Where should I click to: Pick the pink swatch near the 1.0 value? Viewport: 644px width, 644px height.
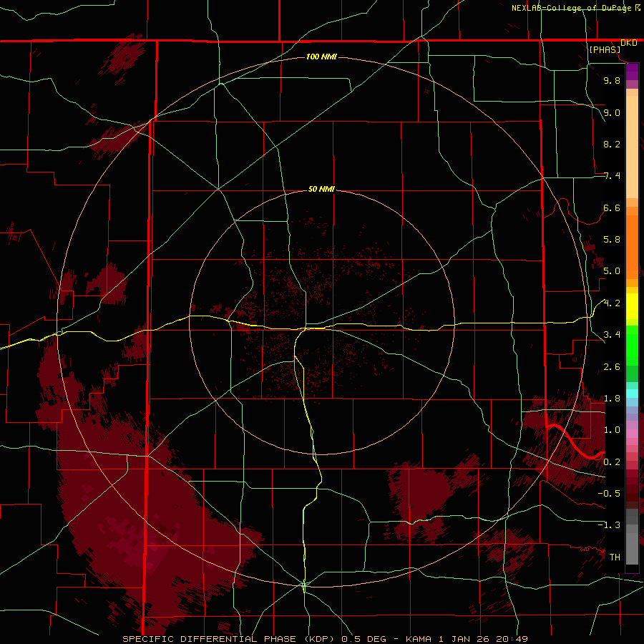[x=632, y=434]
